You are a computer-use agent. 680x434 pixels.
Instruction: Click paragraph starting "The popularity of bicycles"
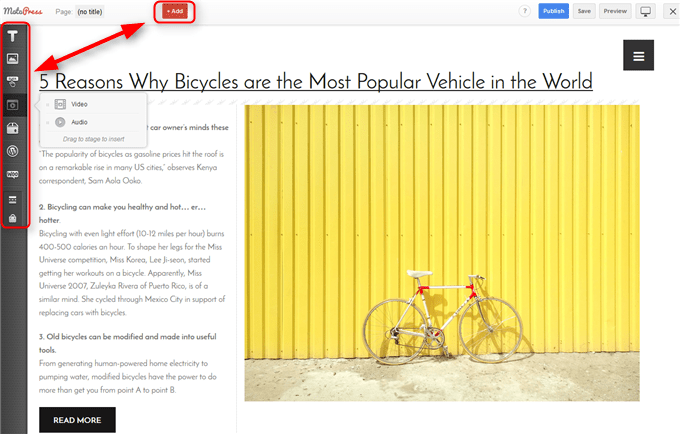131,167
